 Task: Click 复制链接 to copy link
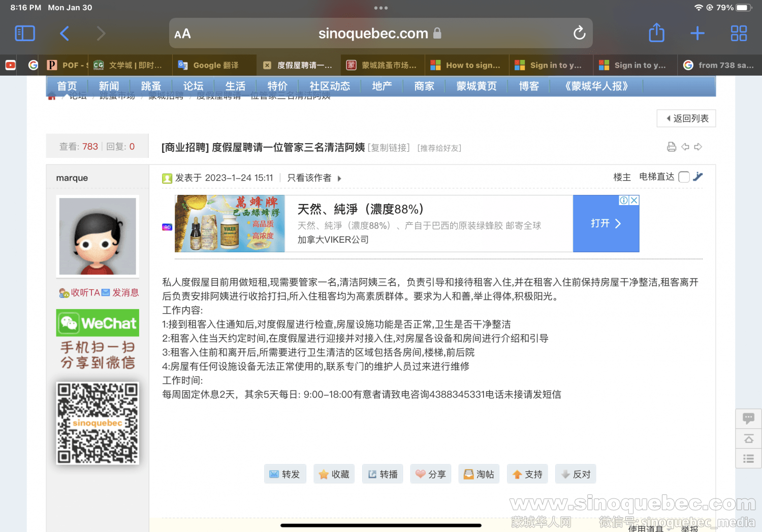(389, 148)
